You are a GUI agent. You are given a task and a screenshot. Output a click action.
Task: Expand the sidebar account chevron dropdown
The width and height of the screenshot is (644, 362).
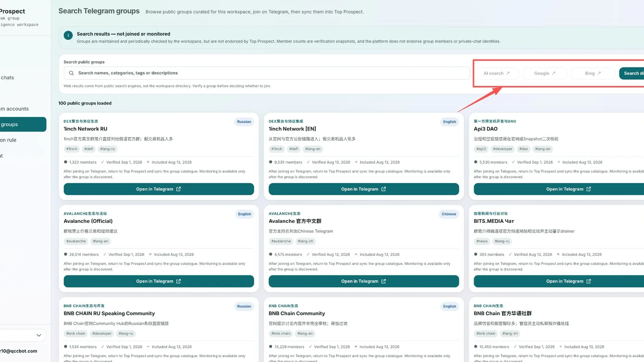click(x=39, y=335)
